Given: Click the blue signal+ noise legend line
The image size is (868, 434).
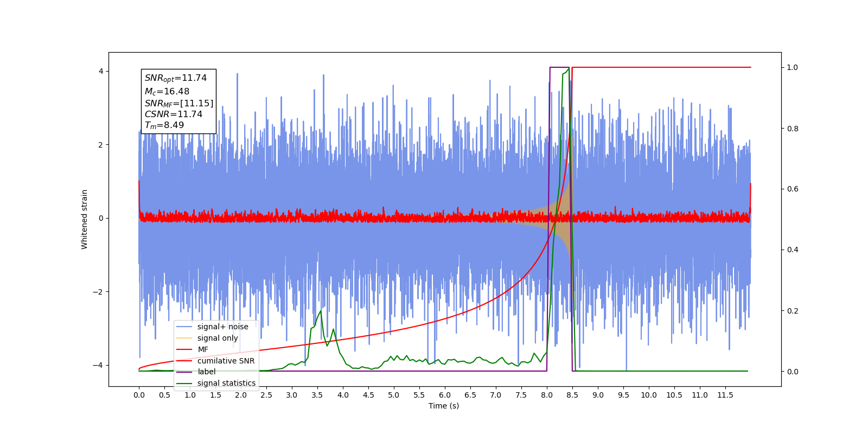Looking at the screenshot, I should tap(184, 327).
